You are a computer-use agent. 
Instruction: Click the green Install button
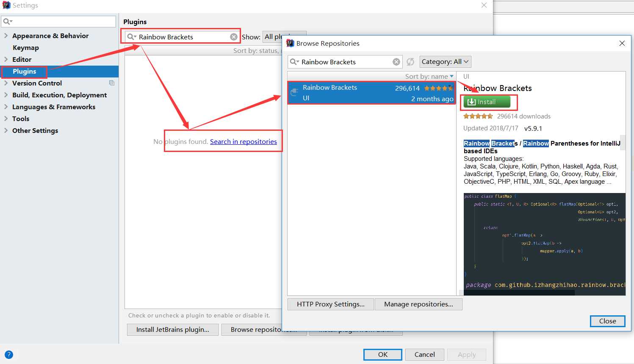[x=487, y=102]
